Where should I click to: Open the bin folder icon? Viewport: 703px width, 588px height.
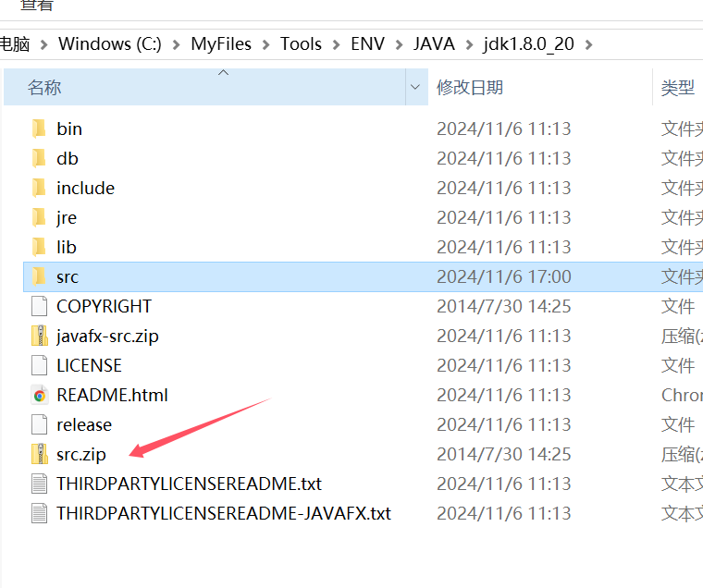39,129
